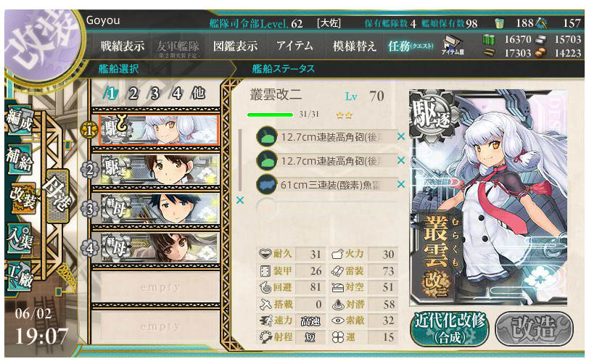Screen dimensions: 589x364
Task: Open the 補給 (Supply) sidebar icon
Action: click(x=20, y=160)
